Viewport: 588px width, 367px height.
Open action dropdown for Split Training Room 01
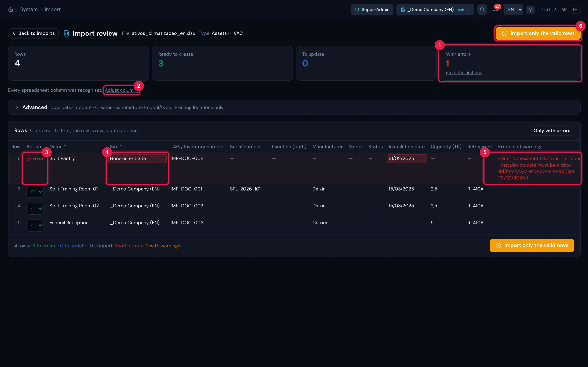coord(35,192)
